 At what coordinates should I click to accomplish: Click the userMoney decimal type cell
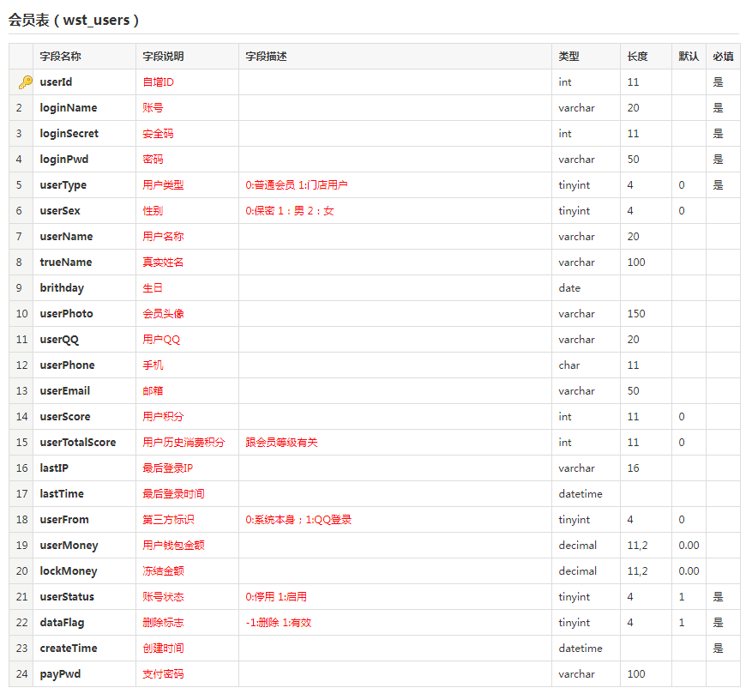578,546
